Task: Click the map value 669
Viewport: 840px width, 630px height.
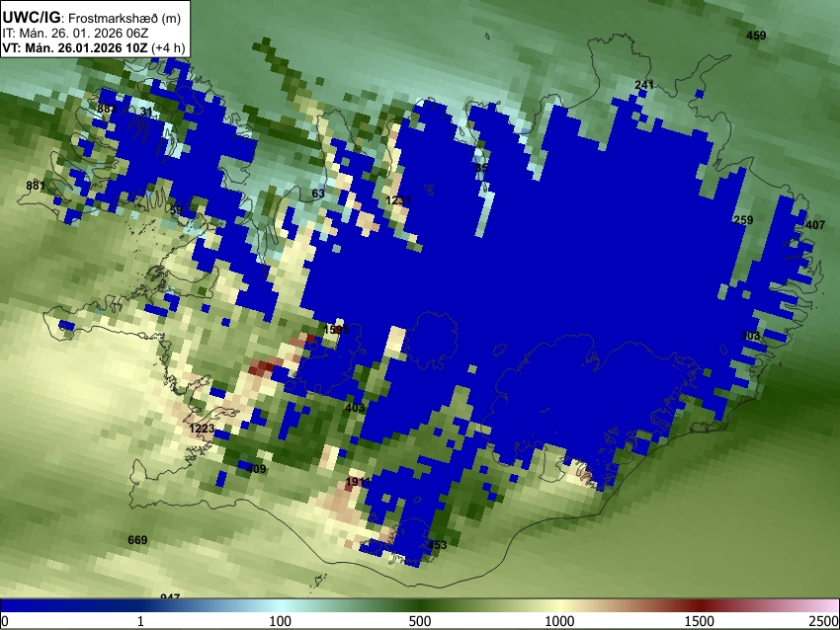Action: [137, 539]
